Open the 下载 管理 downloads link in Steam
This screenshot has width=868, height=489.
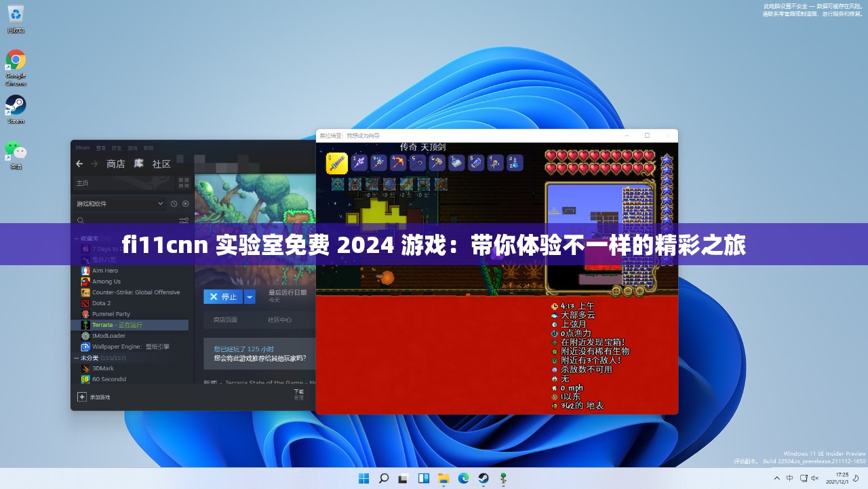(298, 395)
